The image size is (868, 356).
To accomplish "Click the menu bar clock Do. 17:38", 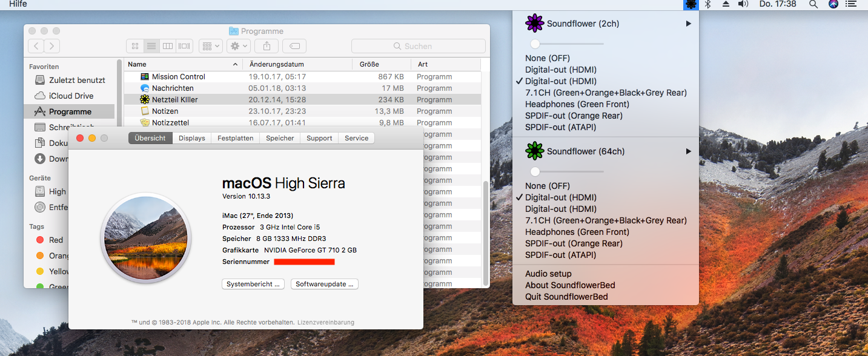I will [778, 4].
